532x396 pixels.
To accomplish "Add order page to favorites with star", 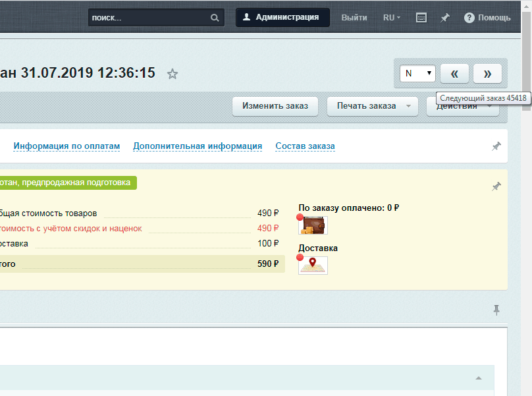I will pyautogui.click(x=173, y=74).
